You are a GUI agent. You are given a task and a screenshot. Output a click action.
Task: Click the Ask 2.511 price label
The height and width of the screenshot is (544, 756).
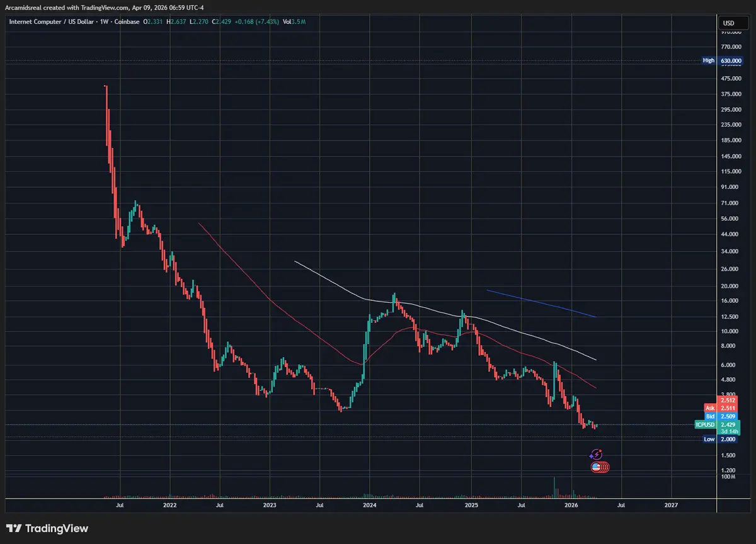pos(722,408)
